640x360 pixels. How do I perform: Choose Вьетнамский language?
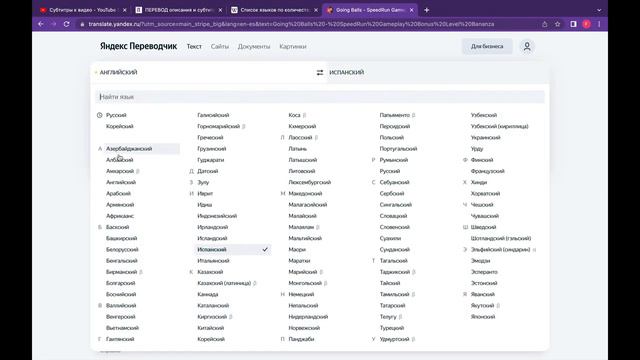point(122,328)
